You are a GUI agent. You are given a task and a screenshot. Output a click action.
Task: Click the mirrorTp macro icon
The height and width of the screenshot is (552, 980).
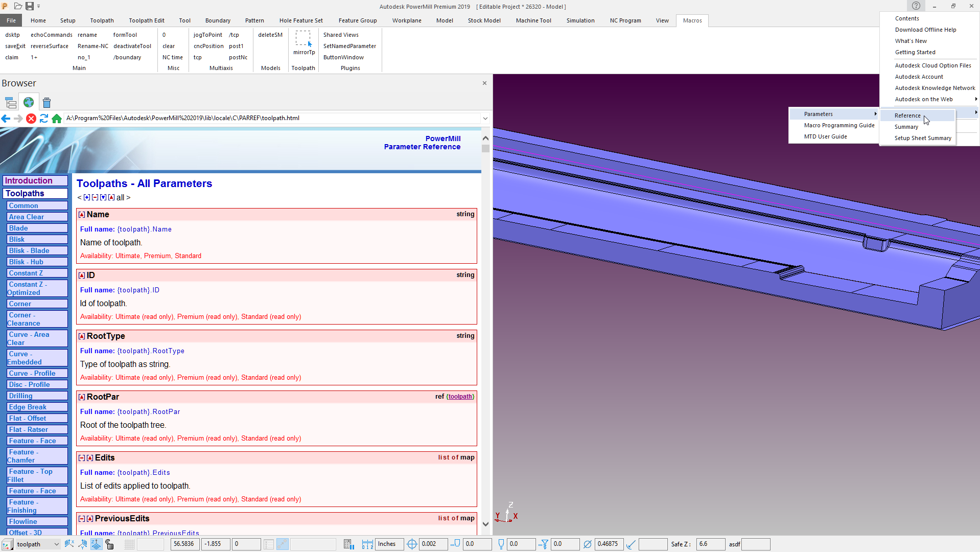click(x=304, y=39)
